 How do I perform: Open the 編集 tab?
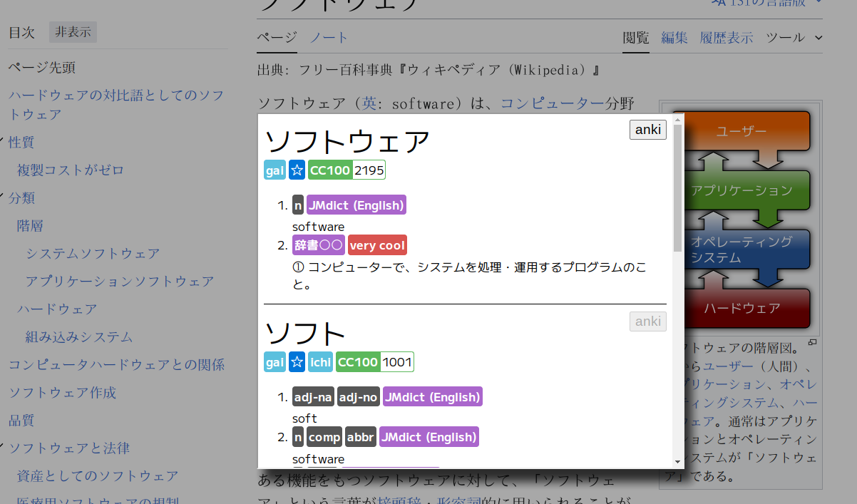point(674,38)
